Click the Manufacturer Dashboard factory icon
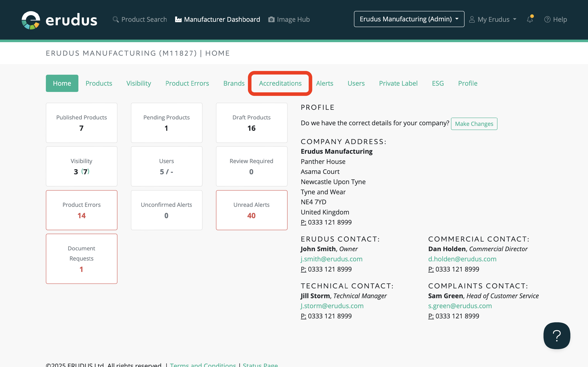The width and height of the screenshot is (588, 367). (x=178, y=19)
